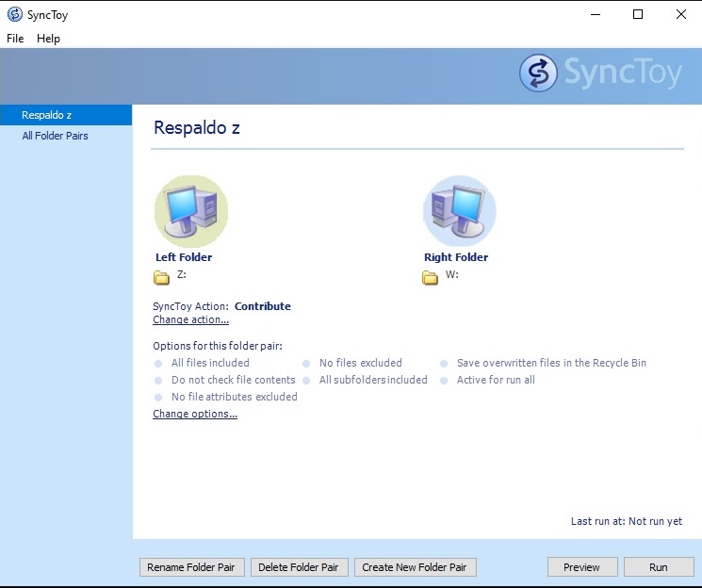Viewport: 702px width, 588px height.
Task: Click the Left Folder computer icon
Action: point(191,210)
